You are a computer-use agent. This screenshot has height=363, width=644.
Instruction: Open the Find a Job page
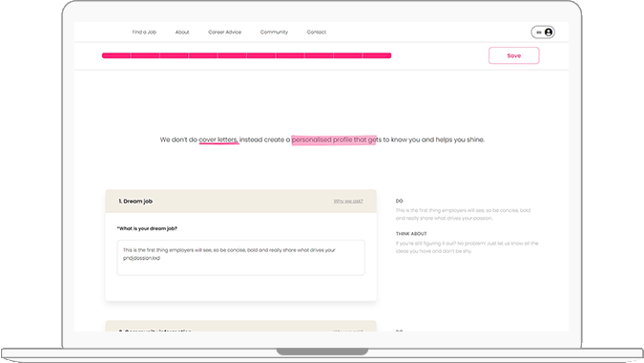[144, 32]
